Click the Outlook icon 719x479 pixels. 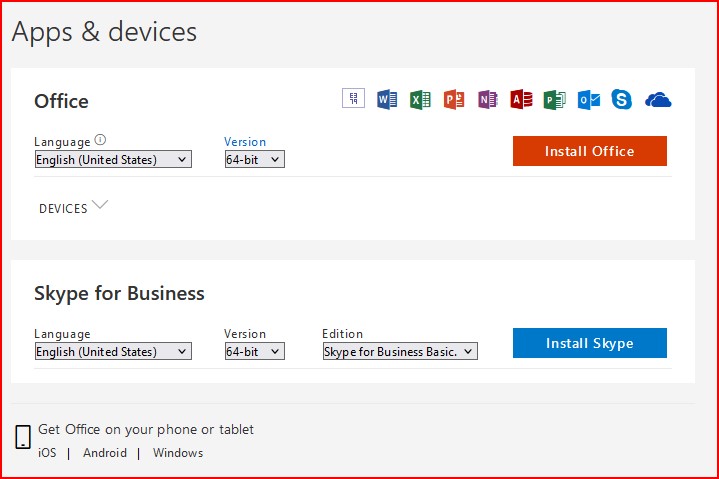click(x=589, y=99)
